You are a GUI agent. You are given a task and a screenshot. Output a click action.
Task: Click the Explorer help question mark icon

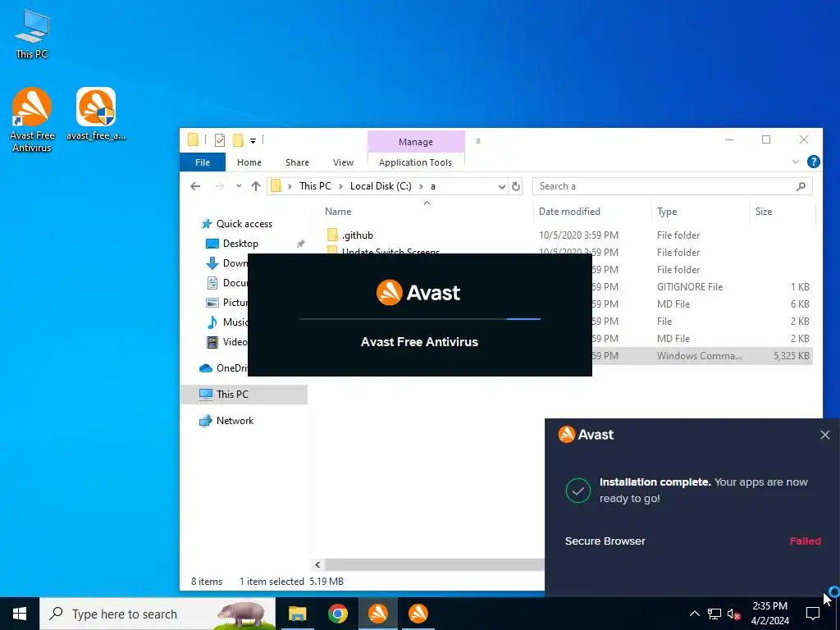click(x=813, y=162)
